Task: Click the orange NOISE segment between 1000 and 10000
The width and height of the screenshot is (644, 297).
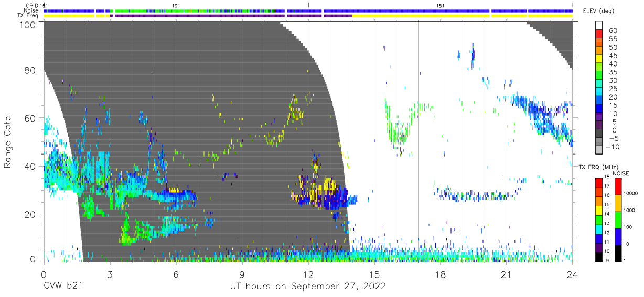Action: point(618,203)
